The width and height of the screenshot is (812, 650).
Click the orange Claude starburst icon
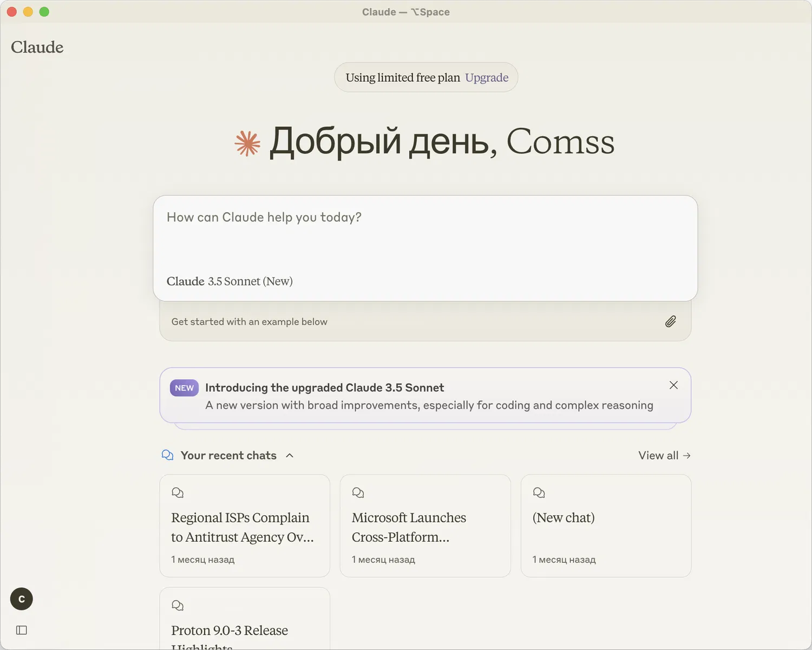point(247,144)
